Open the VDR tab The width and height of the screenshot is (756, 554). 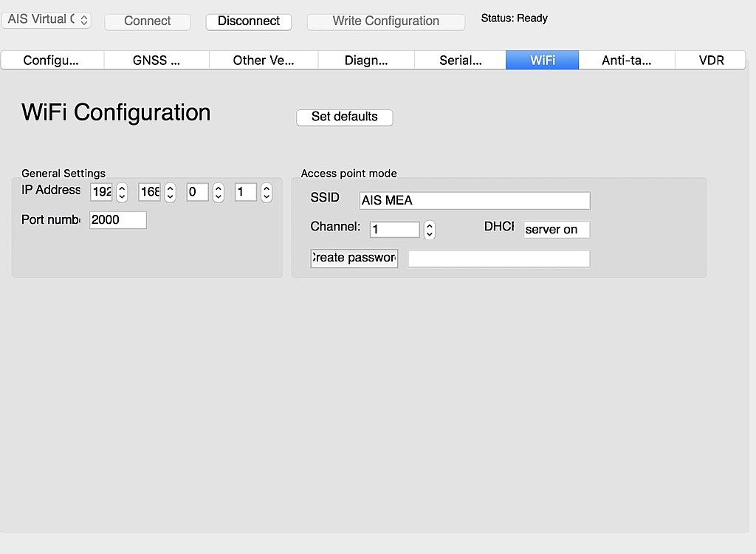coord(711,61)
